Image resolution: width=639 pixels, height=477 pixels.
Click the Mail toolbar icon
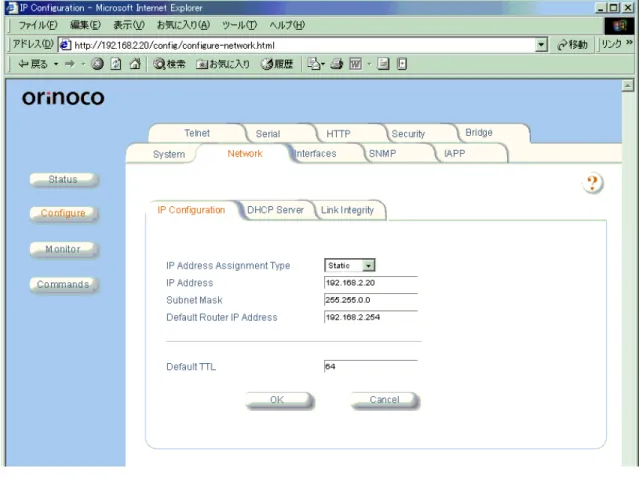[313, 64]
